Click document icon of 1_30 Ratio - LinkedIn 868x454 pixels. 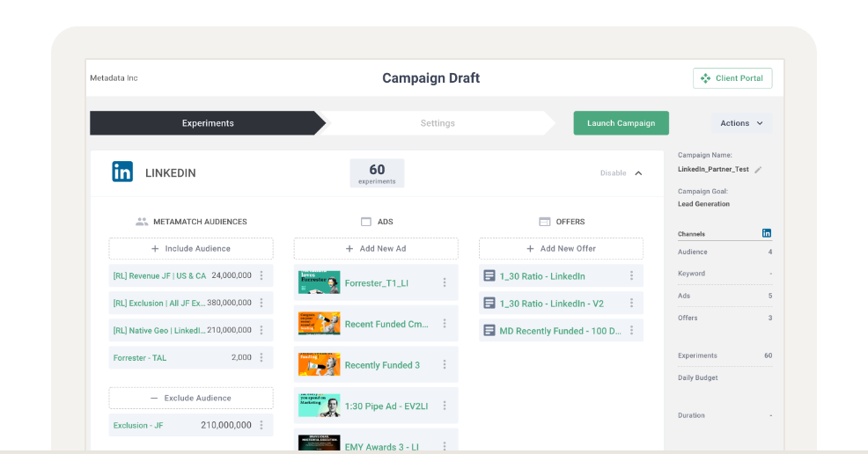tap(489, 275)
